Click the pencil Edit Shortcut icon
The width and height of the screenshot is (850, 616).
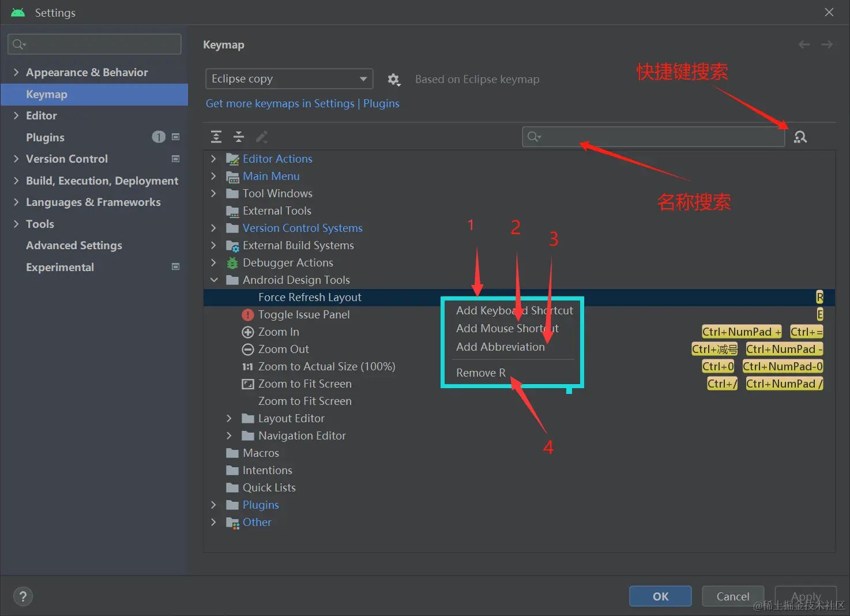click(x=262, y=137)
